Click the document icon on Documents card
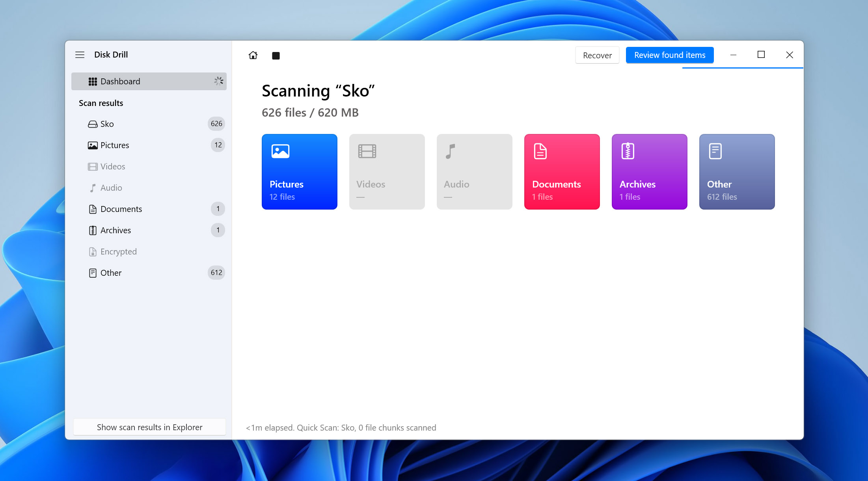Screen dimensions: 868x481 (x=540, y=151)
